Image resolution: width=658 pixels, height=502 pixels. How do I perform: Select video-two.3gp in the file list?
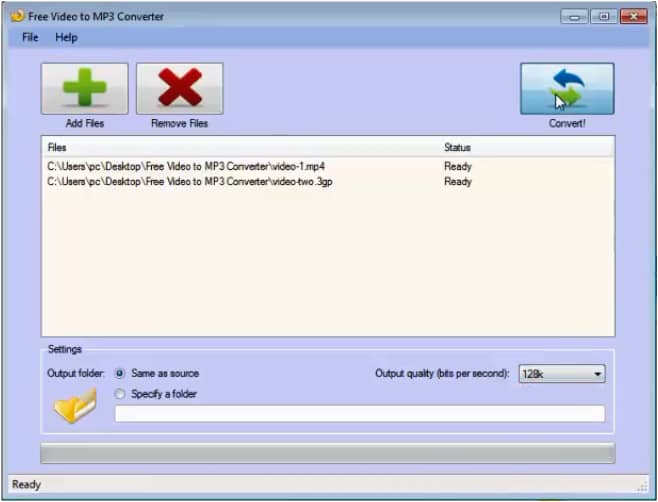point(189,182)
